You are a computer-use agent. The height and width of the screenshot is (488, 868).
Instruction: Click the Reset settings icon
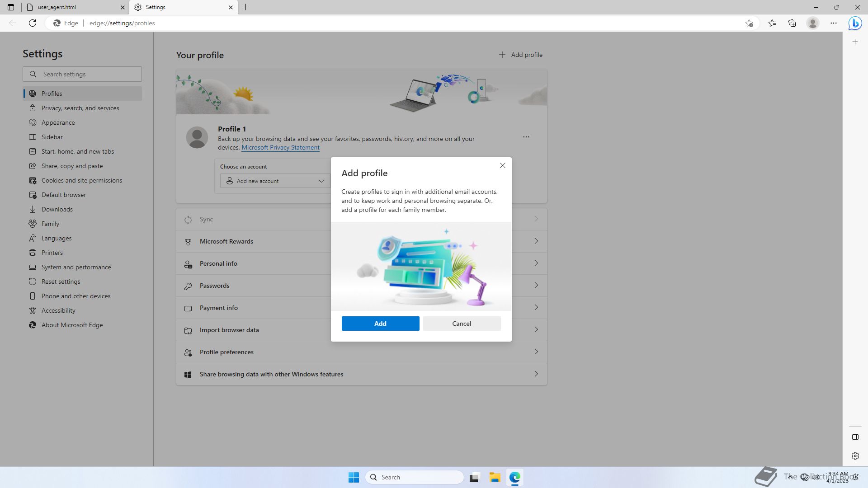33,282
